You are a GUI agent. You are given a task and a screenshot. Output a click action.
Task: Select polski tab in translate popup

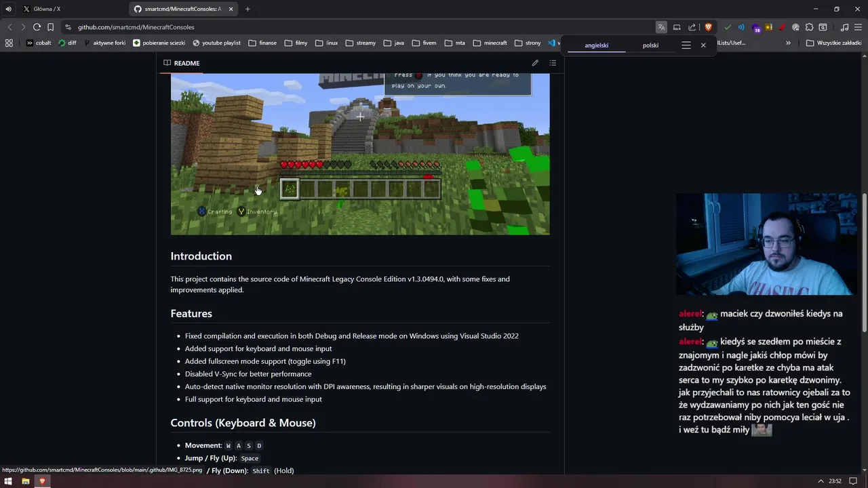click(650, 45)
